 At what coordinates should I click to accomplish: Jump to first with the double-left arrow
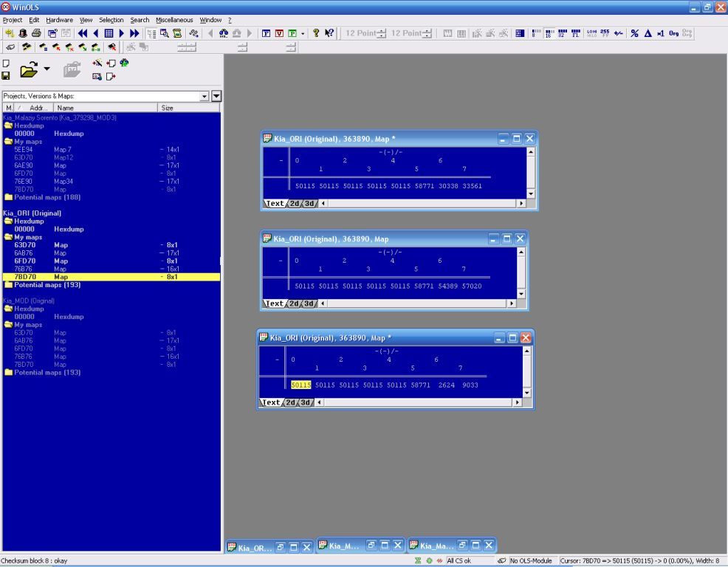83,33
